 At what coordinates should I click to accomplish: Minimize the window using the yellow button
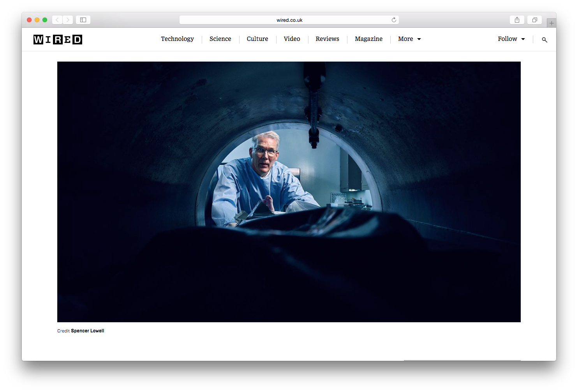click(37, 20)
